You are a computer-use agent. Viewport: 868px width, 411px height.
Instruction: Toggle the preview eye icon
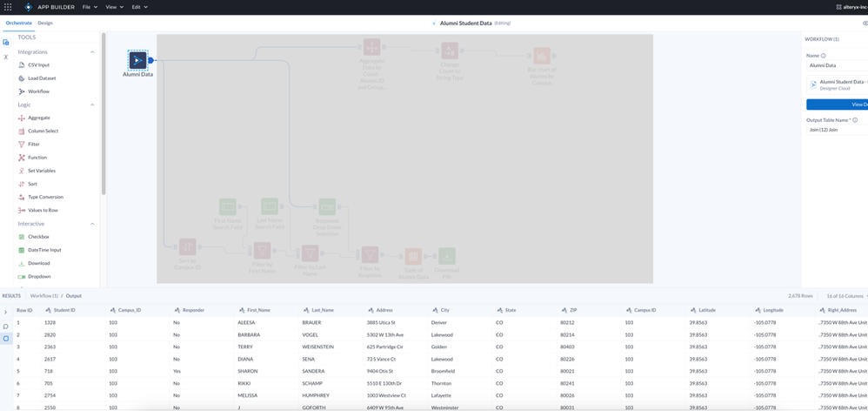(865, 24)
